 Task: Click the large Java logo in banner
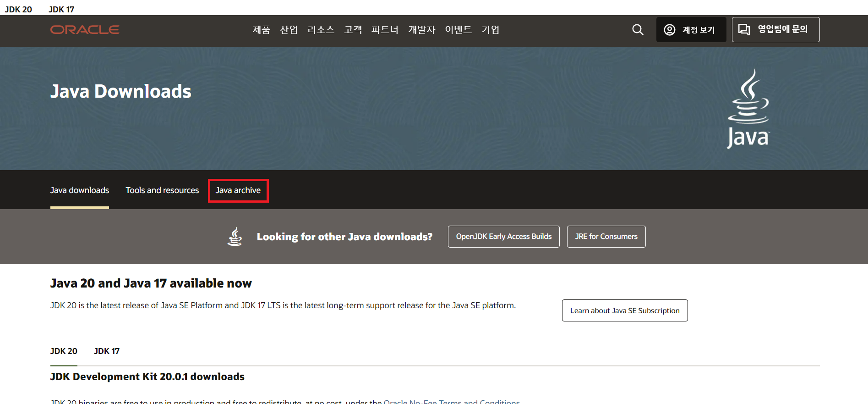tap(748, 109)
